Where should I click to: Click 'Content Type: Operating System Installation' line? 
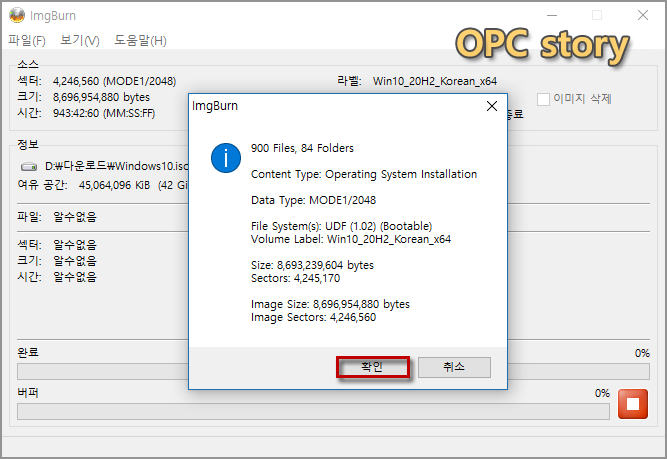[x=364, y=174]
